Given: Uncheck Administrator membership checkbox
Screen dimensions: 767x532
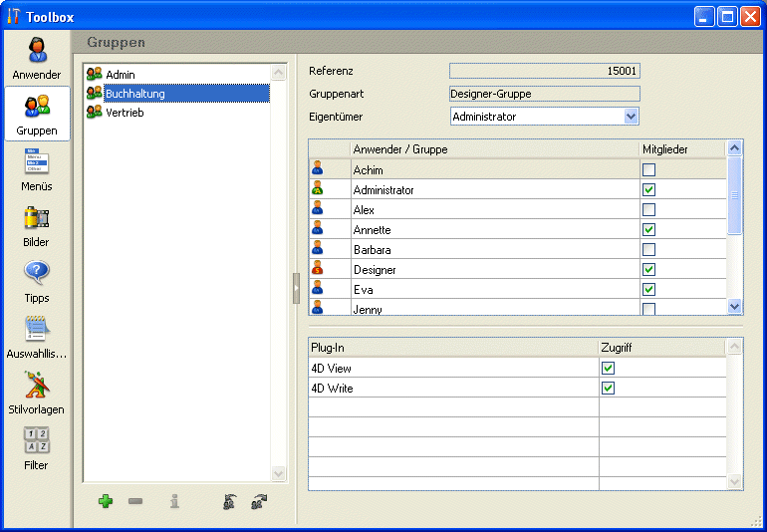Looking at the screenshot, I should 648,190.
